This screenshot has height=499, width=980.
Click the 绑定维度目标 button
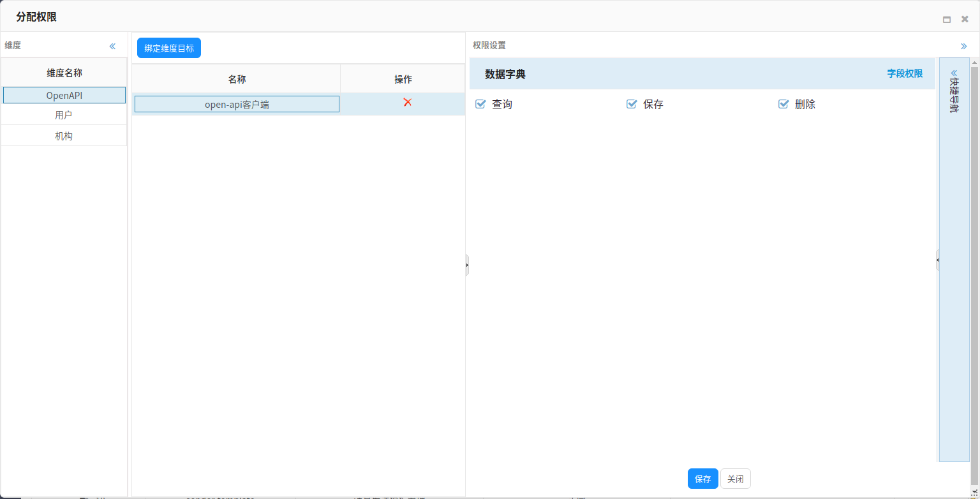click(169, 48)
